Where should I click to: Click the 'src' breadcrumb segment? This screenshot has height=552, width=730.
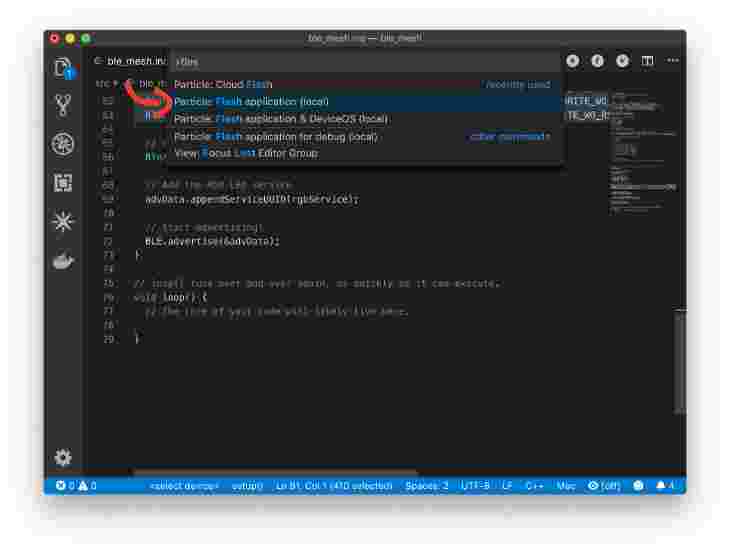coord(103,84)
